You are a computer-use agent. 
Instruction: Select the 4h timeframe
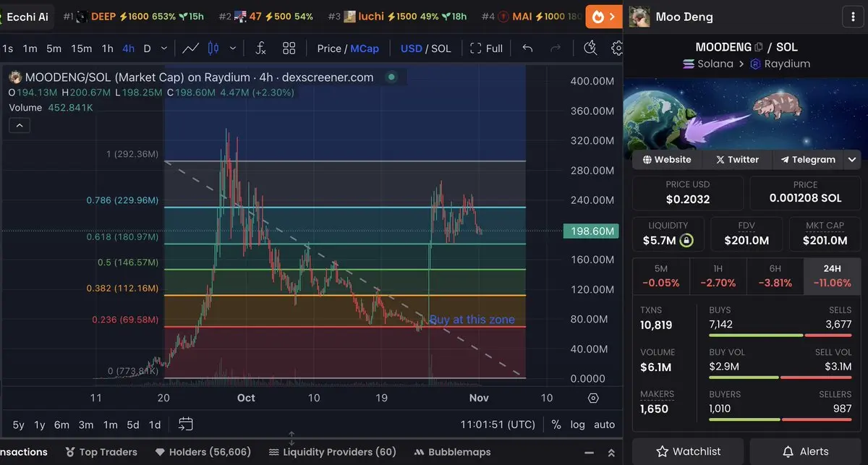coord(128,48)
